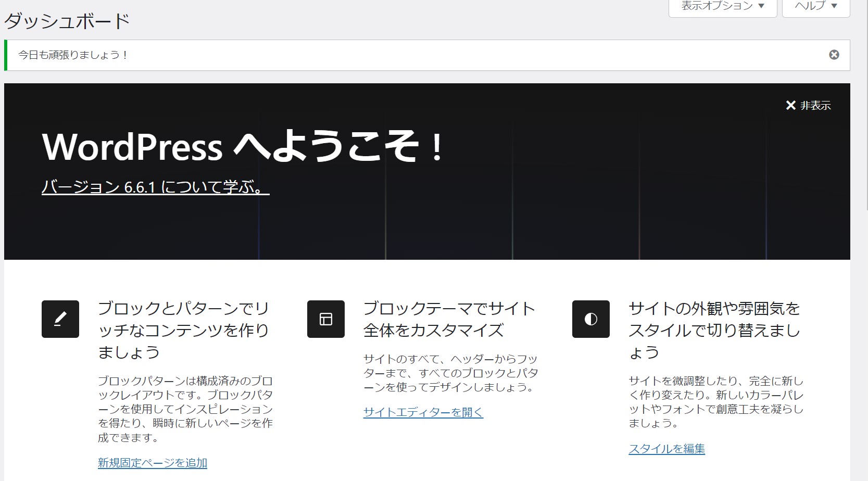
Task: Click the site editor panel icon tile
Action: tap(326, 319)
